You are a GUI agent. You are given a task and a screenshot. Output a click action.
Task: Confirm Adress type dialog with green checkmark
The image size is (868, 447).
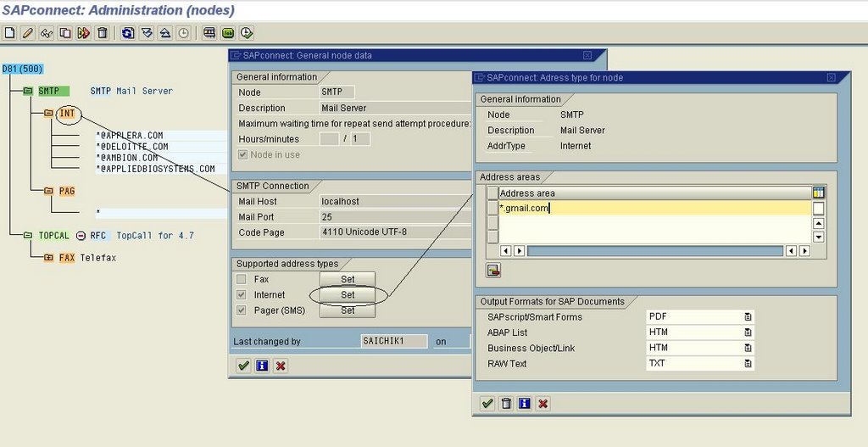(487, 403)
